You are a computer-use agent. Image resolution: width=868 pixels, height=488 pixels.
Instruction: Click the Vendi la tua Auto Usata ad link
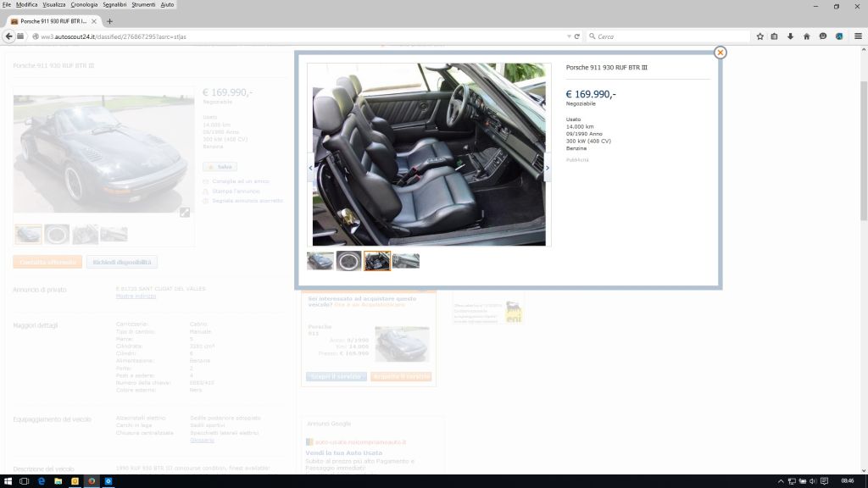[344, 452]
